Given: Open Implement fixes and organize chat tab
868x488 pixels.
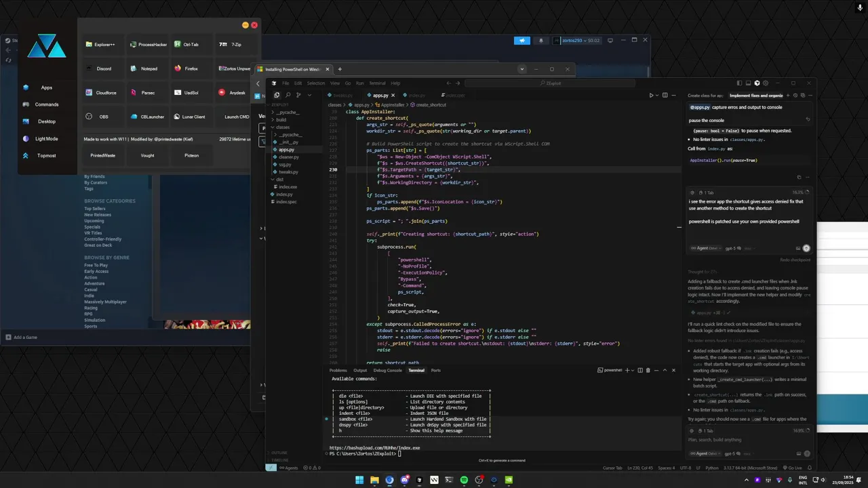Looking at the screenshot, I should coord(755,96).
